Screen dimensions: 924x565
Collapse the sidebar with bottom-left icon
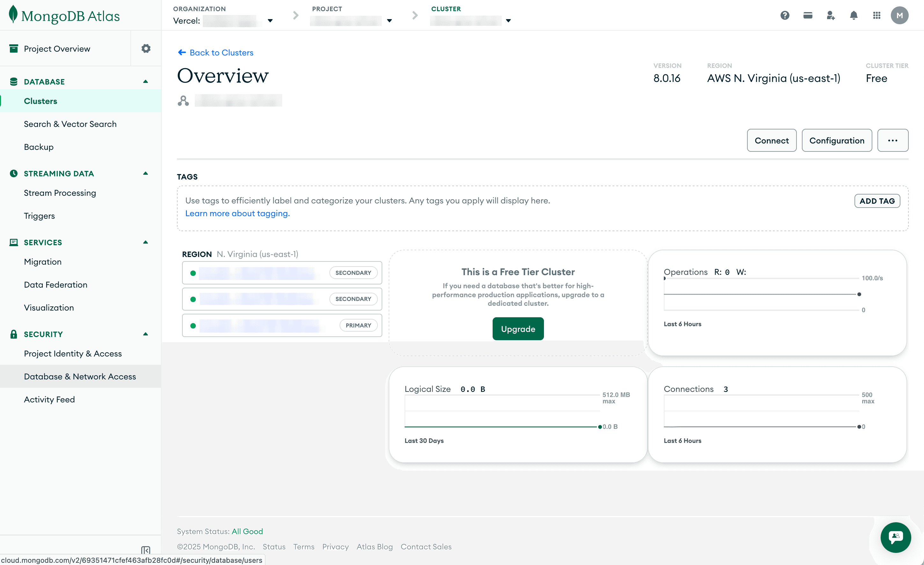(x=145, y=550)
